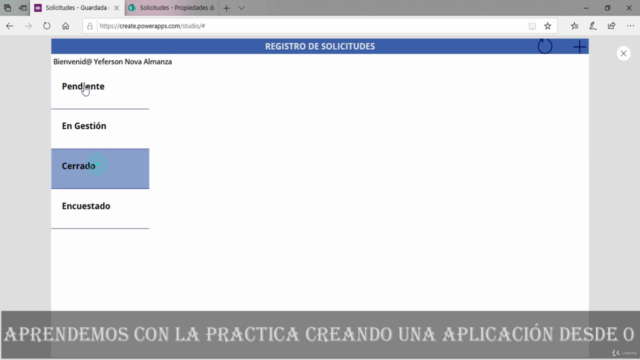Add page to favorites star
Image resolution: width=640 pixels, height=360 pixels.
coord(548,26)
